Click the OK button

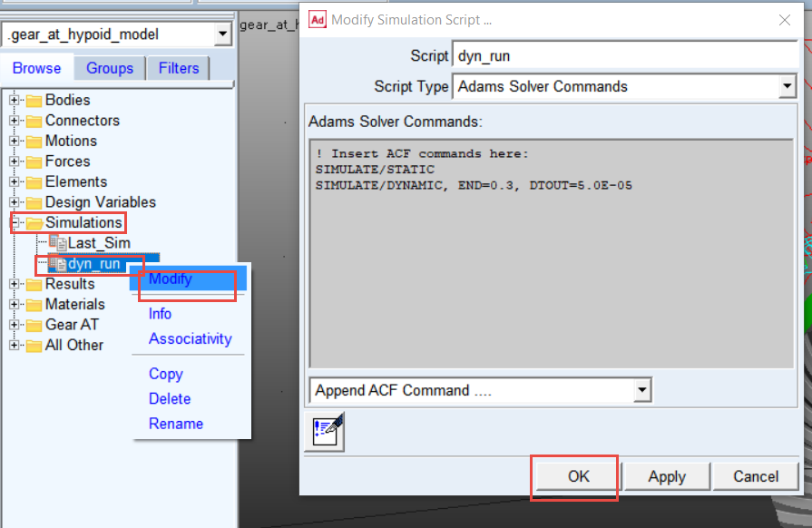(579, 476)
